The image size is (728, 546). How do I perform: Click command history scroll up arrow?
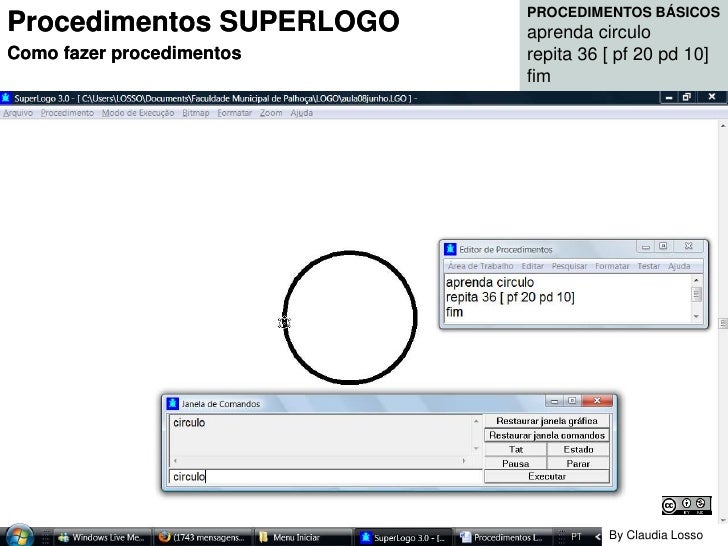pos(476,421)
